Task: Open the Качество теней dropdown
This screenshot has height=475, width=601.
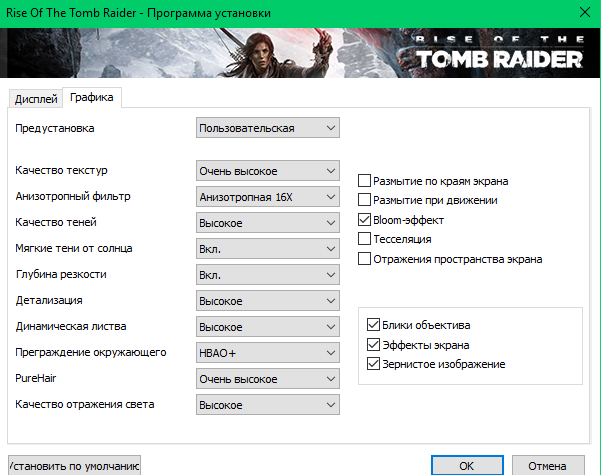Action: click(268, 223)
